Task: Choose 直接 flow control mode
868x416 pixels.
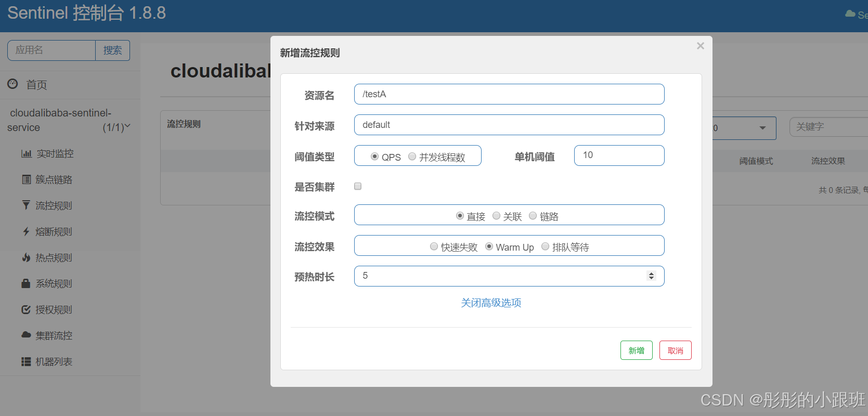Action: point(460,216)
